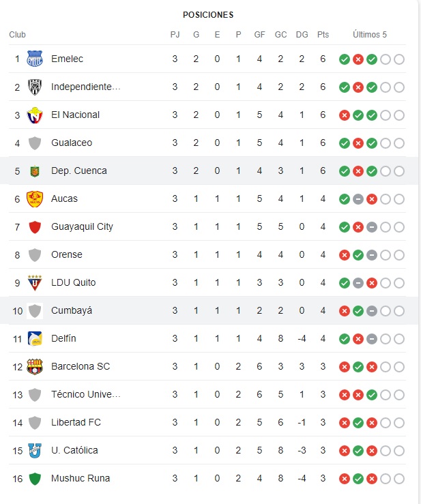The width and height of the screenshot is (421, 504).
Task: Select the Orense club name
Action: [67, 255]
